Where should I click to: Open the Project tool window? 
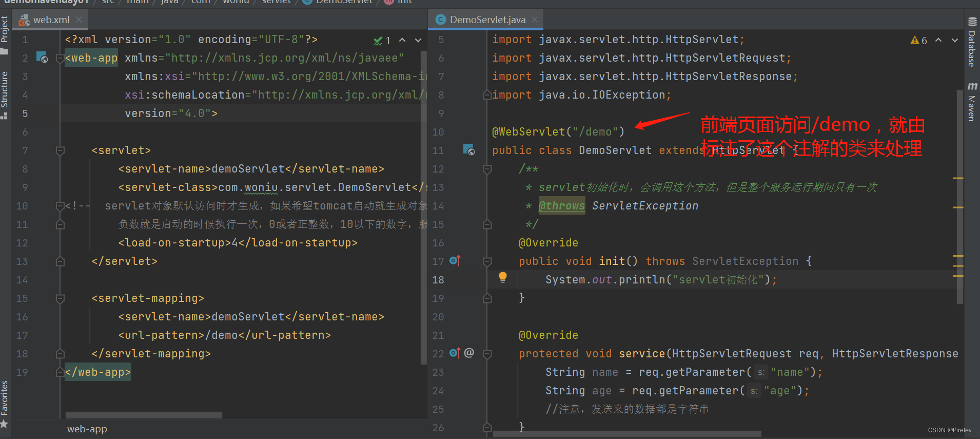point(5,34)
